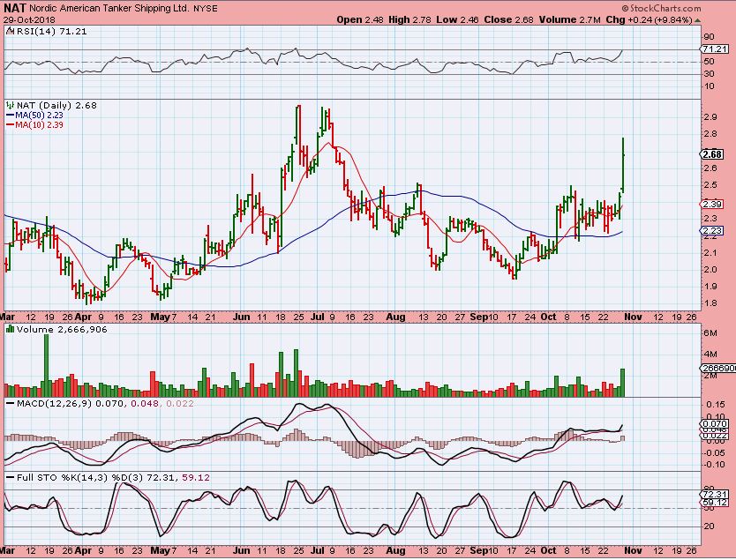The width and height of the screenshot is (736, 560).
Task: Click the 0.070 MACD tag on right axis
Action: coord(715,424)
